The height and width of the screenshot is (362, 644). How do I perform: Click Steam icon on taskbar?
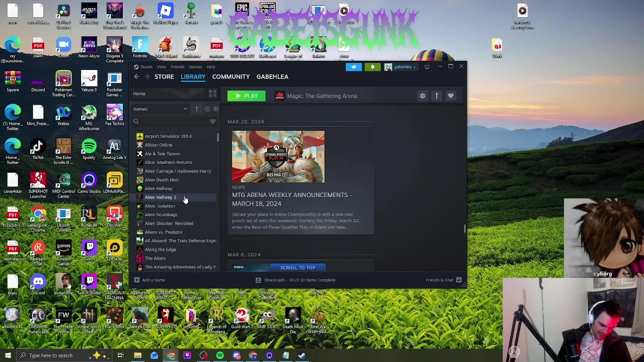302,355
